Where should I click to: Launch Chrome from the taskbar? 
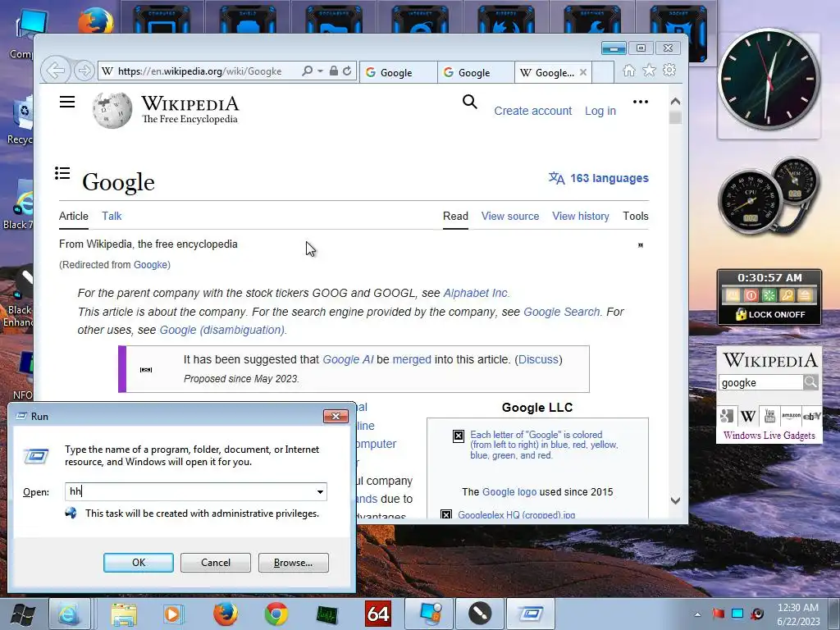point(276,614)
